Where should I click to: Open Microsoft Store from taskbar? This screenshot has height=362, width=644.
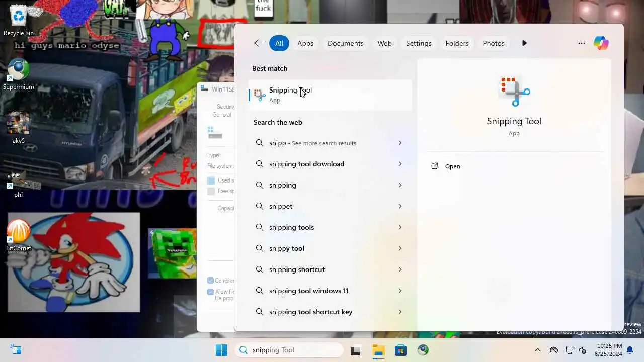click(400, 350)
